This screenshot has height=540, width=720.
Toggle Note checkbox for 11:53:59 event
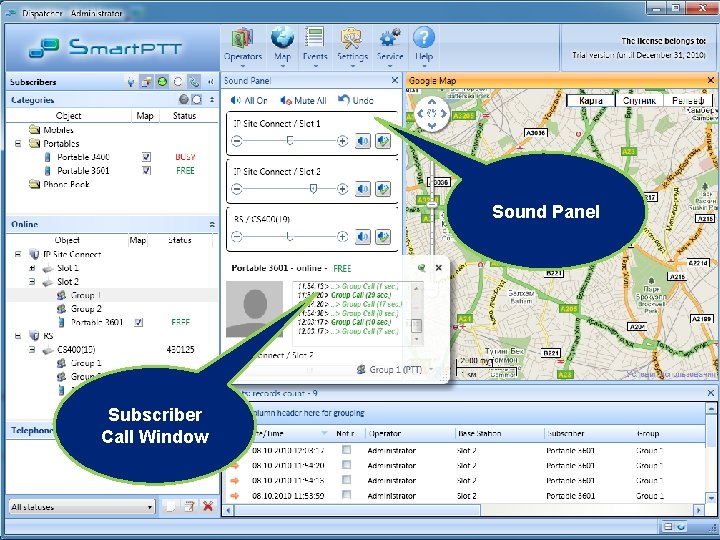click(x=347, y=495)
